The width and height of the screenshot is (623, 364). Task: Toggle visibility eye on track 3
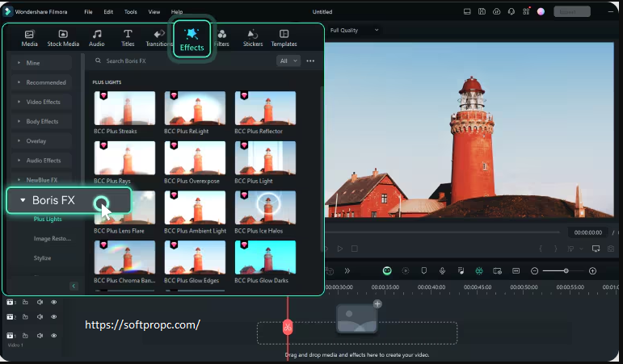(53, 302)
